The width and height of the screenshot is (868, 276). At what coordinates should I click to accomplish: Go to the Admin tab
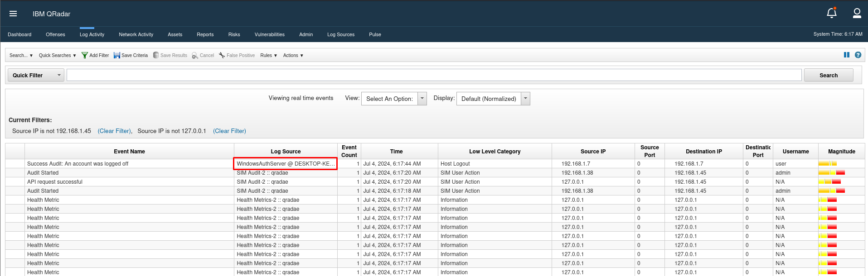coord(306,34)
